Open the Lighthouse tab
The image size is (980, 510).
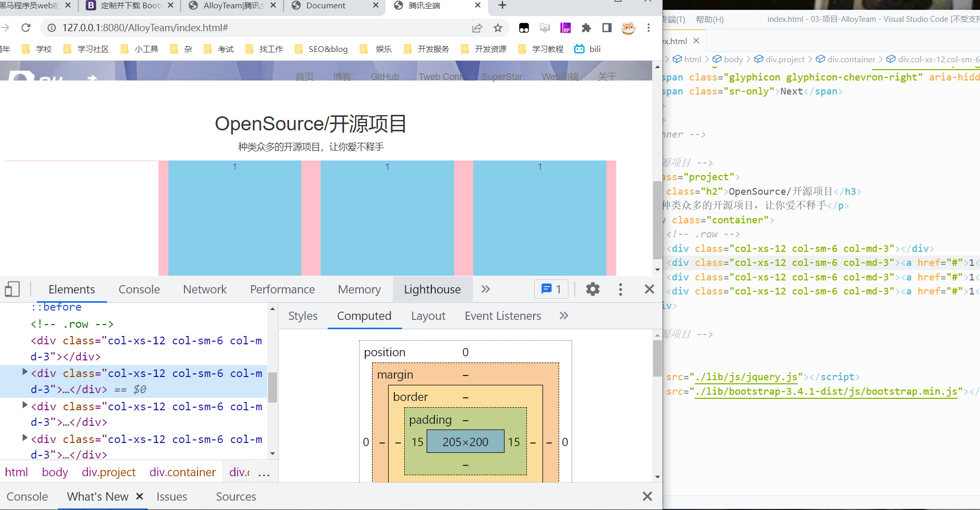[432, 289]
